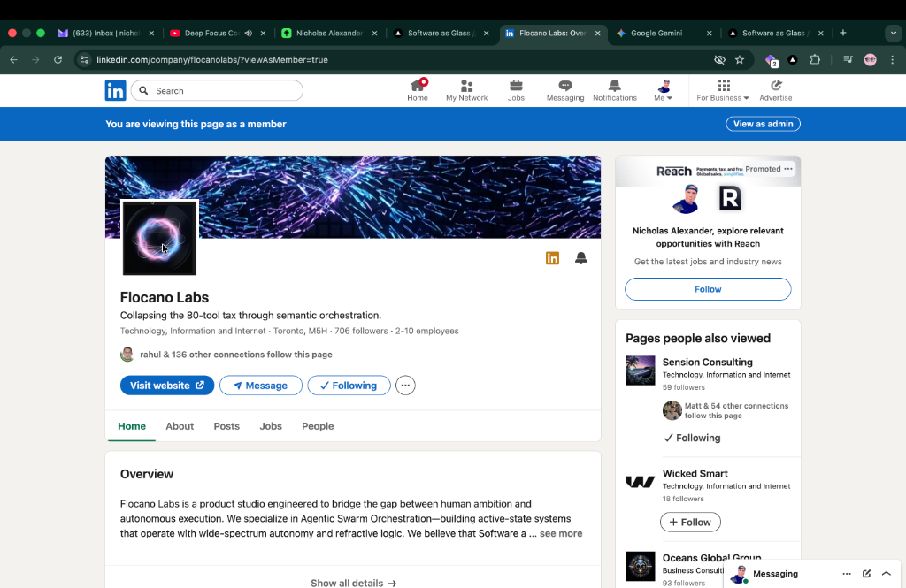Click the page notification bell beside banner
Screen dimensions: 906x588
581,258
